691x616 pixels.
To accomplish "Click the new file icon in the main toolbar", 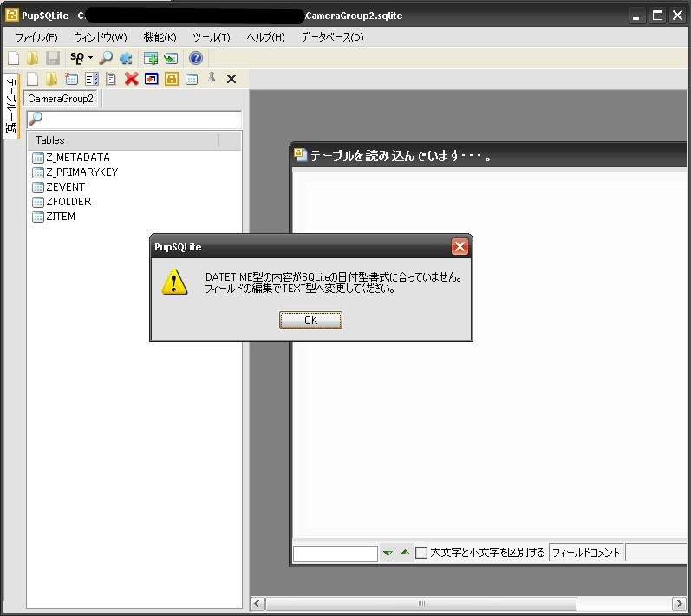I will (x=14, y=58).
